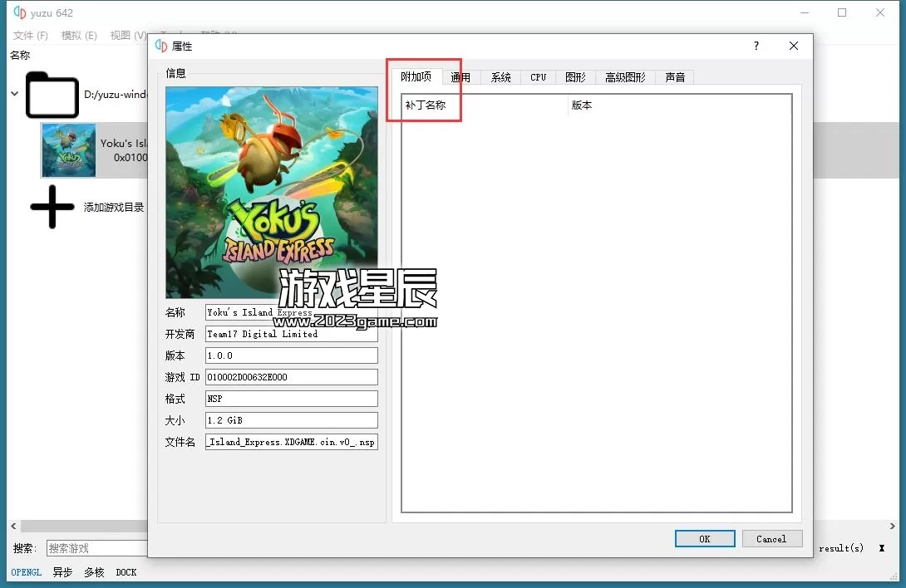Open the 模拟 (E) menu

(79, 36)
